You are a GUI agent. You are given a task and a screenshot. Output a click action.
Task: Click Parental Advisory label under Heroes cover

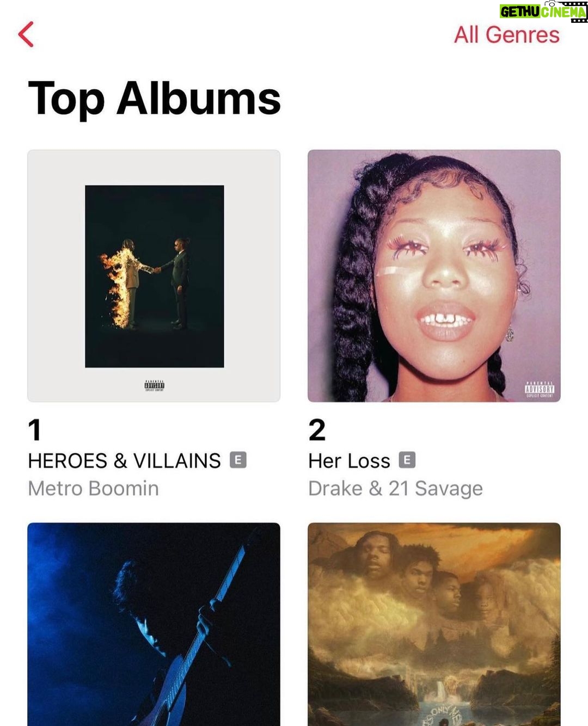pos(155,386)
